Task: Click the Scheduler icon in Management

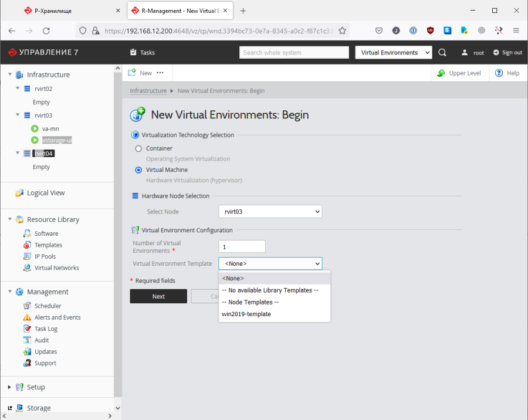Action: point(27,306)
